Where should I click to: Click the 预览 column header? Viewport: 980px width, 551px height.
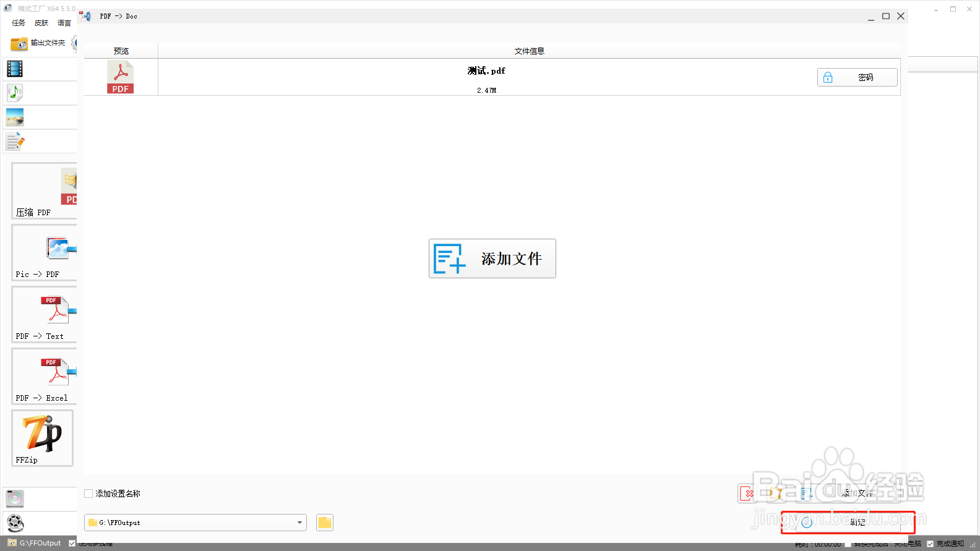121,51
